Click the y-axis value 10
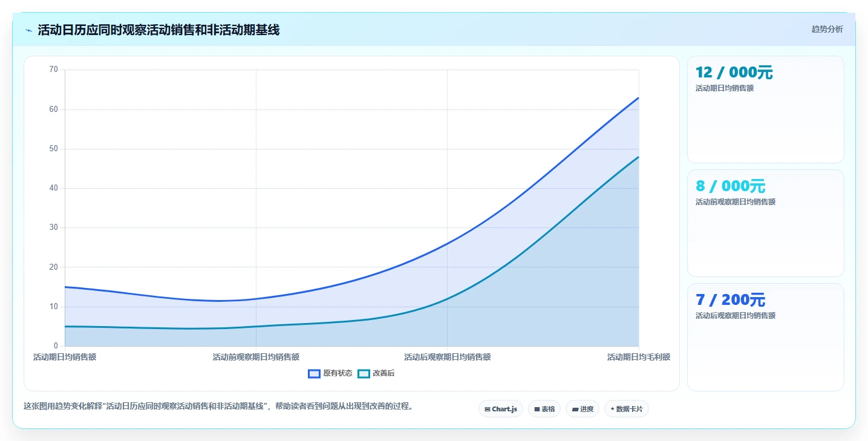 click(x=54, y=307)
